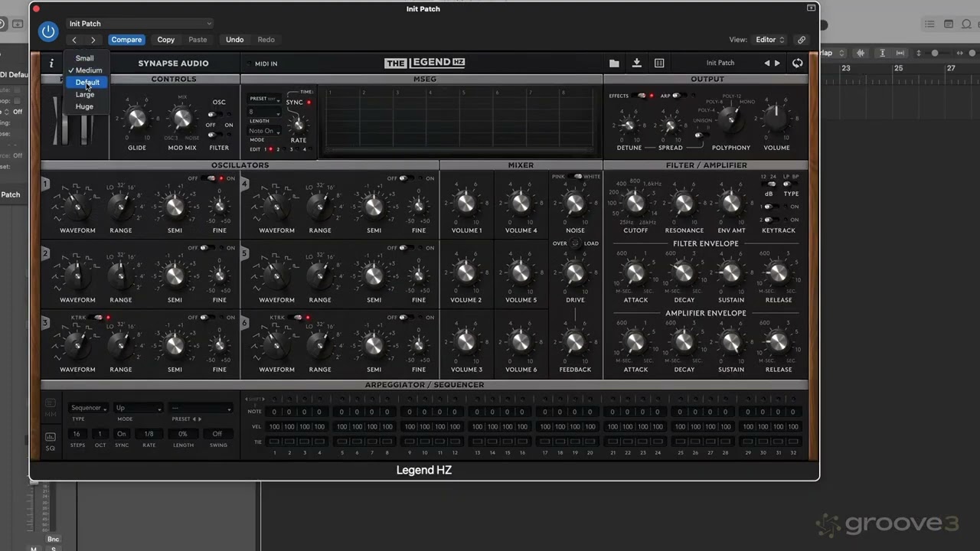Screen dimensions: 980x551
Task: Click the output VOLUME knob
Action: pos(776,119)
